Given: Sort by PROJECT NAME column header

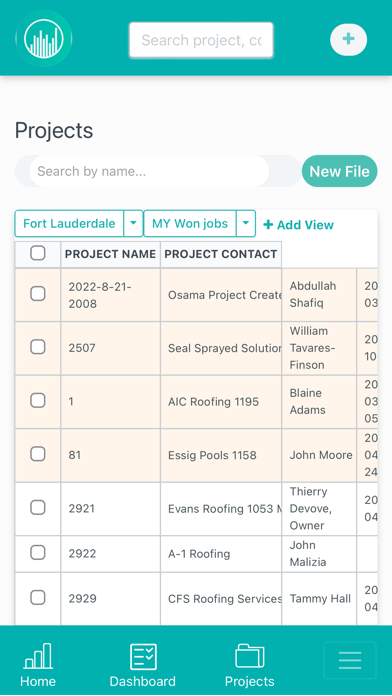Looking at the screenshot, I should (x=110, y=254).
